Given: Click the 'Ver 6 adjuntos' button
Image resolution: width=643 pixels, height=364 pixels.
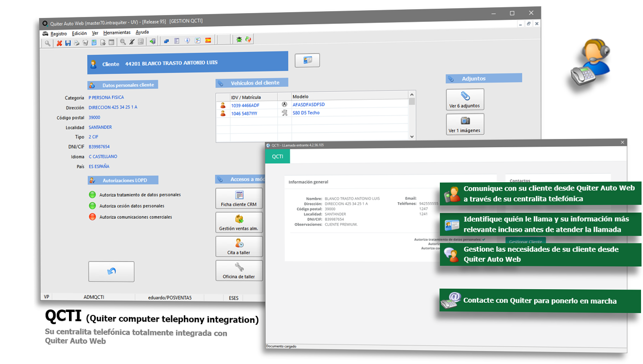Looking at the screenshot, I should click(x=465, y=100).
